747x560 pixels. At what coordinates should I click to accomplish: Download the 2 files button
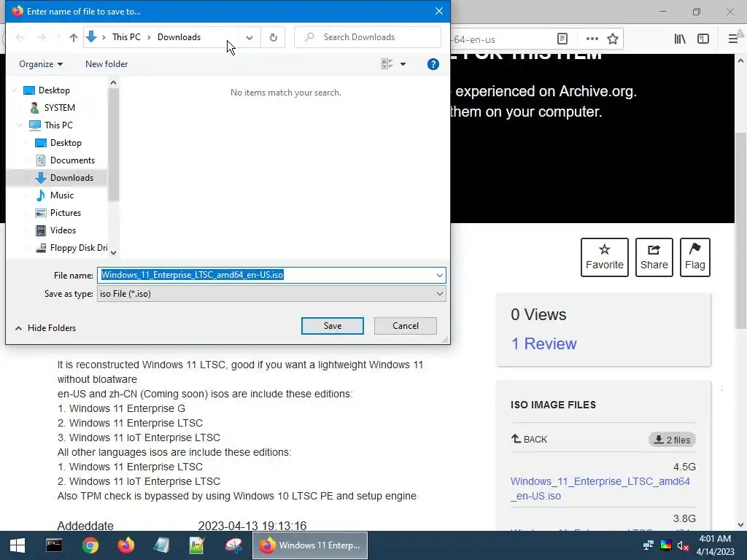(672, 440)
